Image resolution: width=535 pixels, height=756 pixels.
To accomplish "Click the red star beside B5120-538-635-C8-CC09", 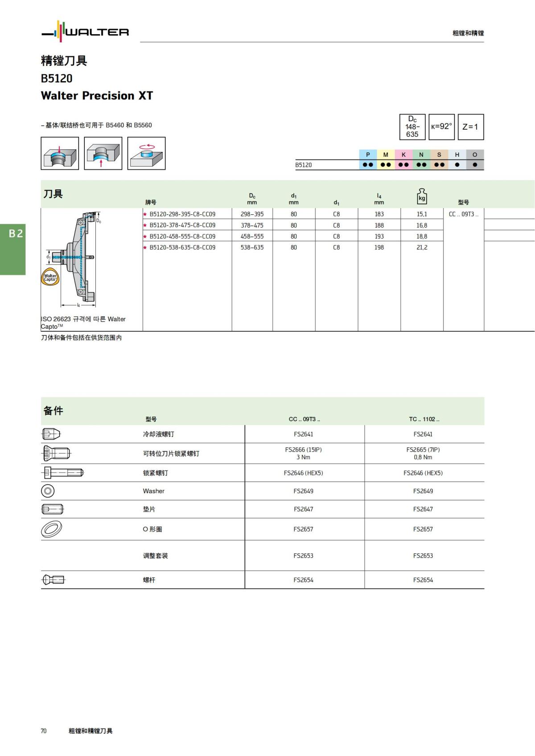I will [145, 248].
